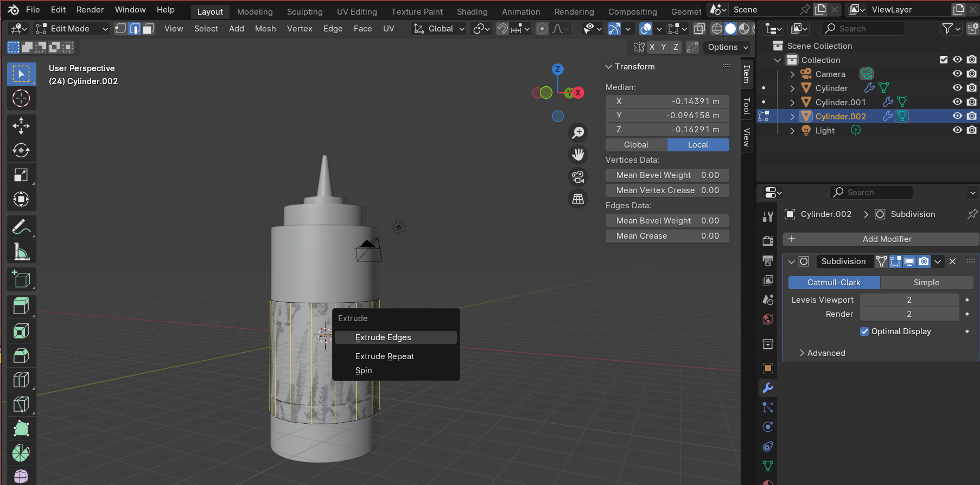The width and height of the screenshot is (980, 485).
Task: Select the Scale tool
Action: [21, 175]
